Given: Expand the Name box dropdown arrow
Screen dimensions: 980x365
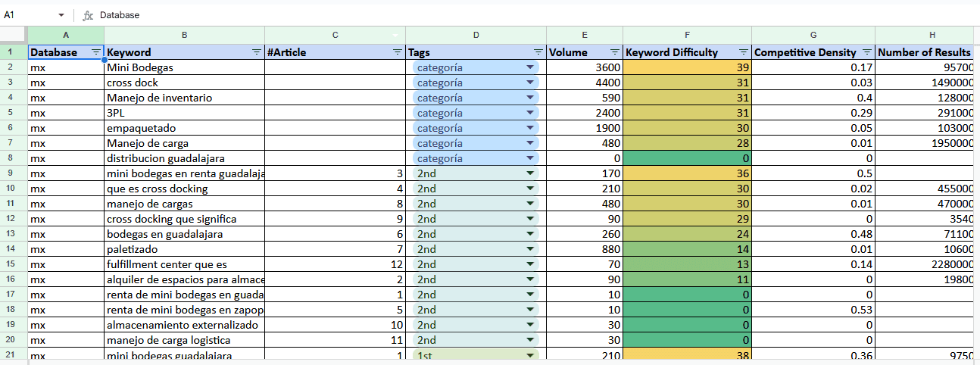Looking at the screenshot, I should [x=61, y=15].
